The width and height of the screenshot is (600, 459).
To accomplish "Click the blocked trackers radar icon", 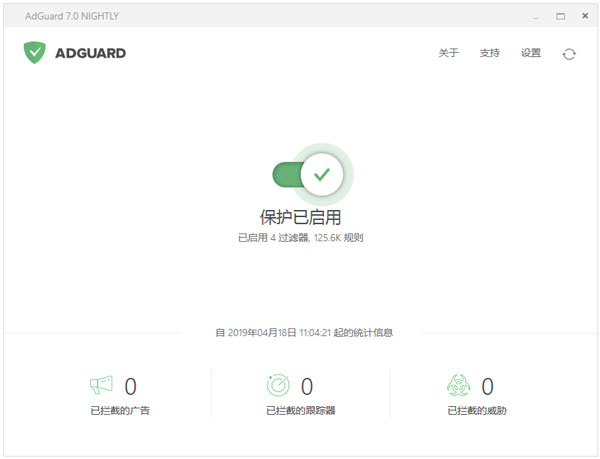I will [278, 385].
